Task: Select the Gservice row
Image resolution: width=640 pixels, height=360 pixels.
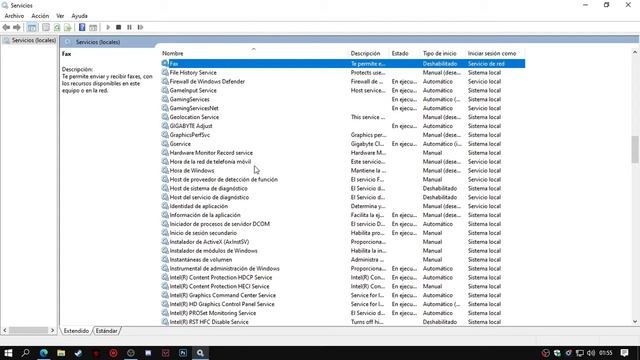Action: tap(343, 144)
